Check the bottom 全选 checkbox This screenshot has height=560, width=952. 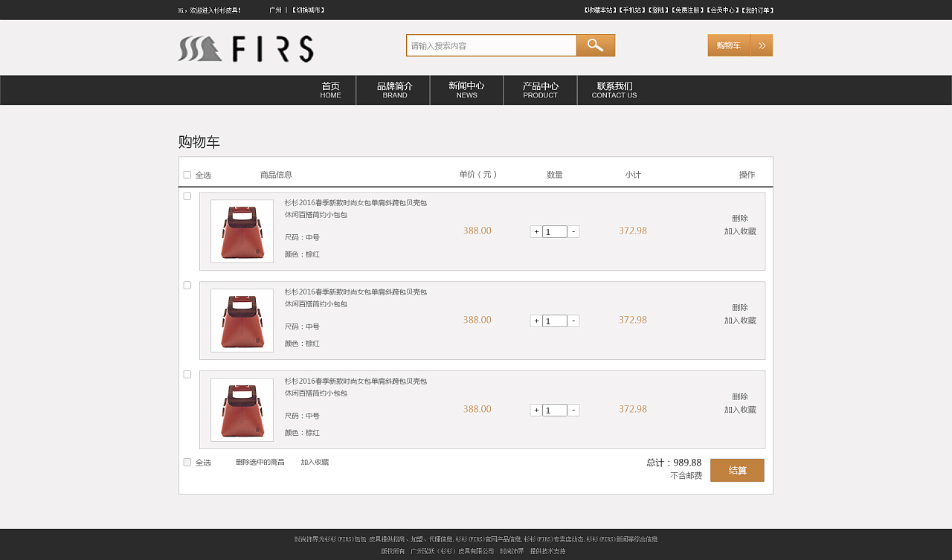point(187,462)
